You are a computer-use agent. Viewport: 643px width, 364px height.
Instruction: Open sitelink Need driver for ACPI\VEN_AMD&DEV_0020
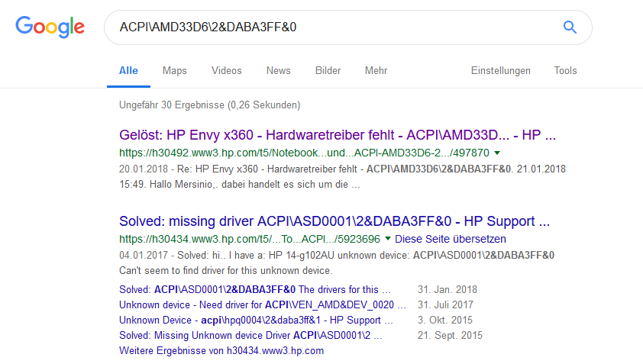click(263, 305)
